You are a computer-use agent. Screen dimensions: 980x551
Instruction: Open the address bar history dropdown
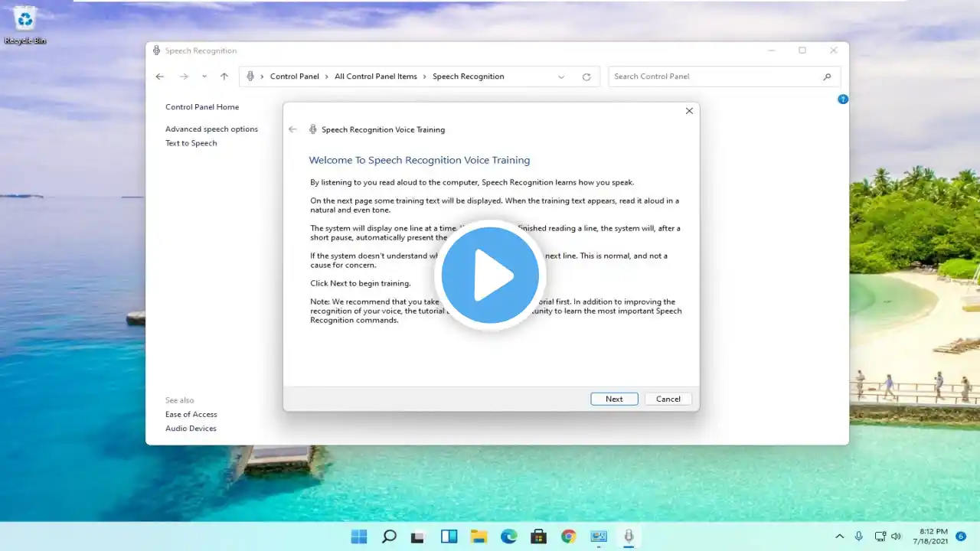click(x=561, y=77)
